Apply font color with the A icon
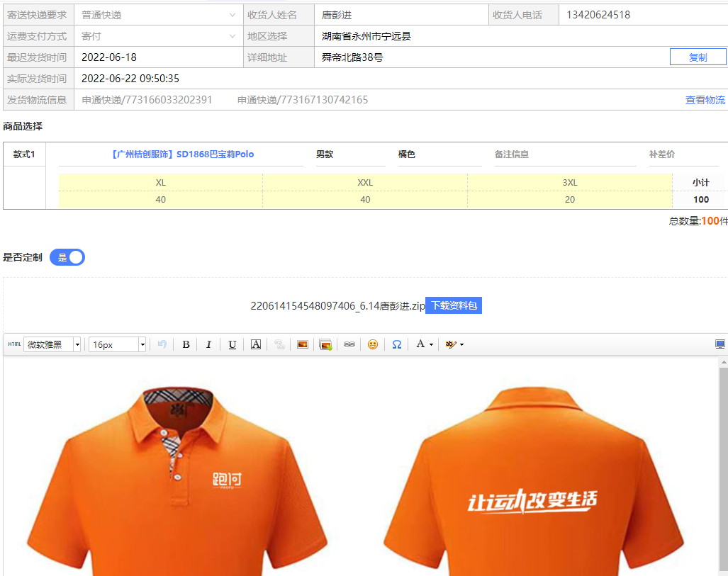The image size is (728, 576). pyautogui.click(x=420, y=344)
